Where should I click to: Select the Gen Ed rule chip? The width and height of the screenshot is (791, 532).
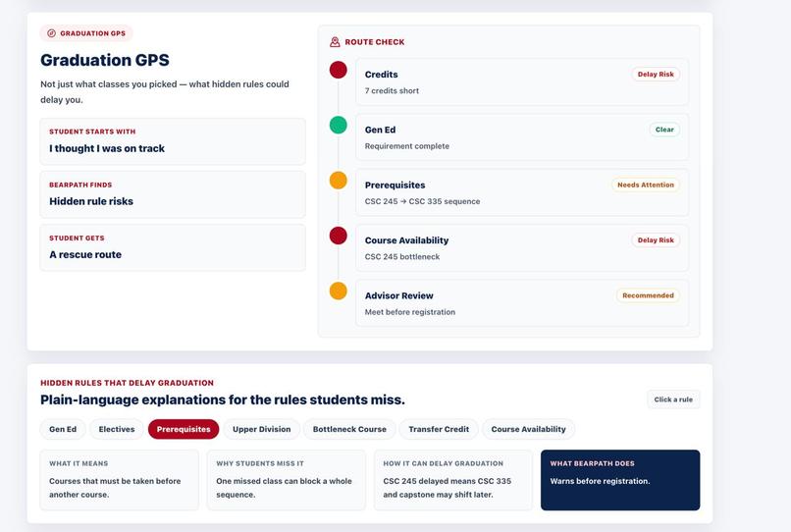tap(63, 429)
